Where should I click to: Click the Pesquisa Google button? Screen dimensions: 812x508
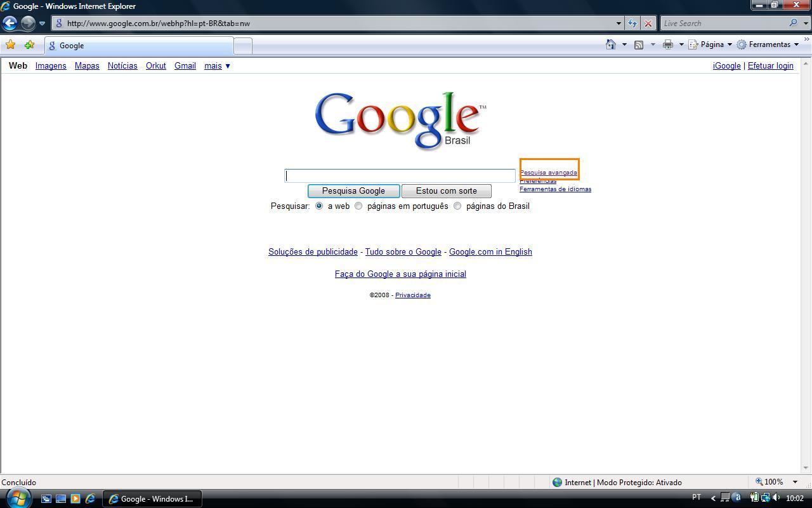353,190
